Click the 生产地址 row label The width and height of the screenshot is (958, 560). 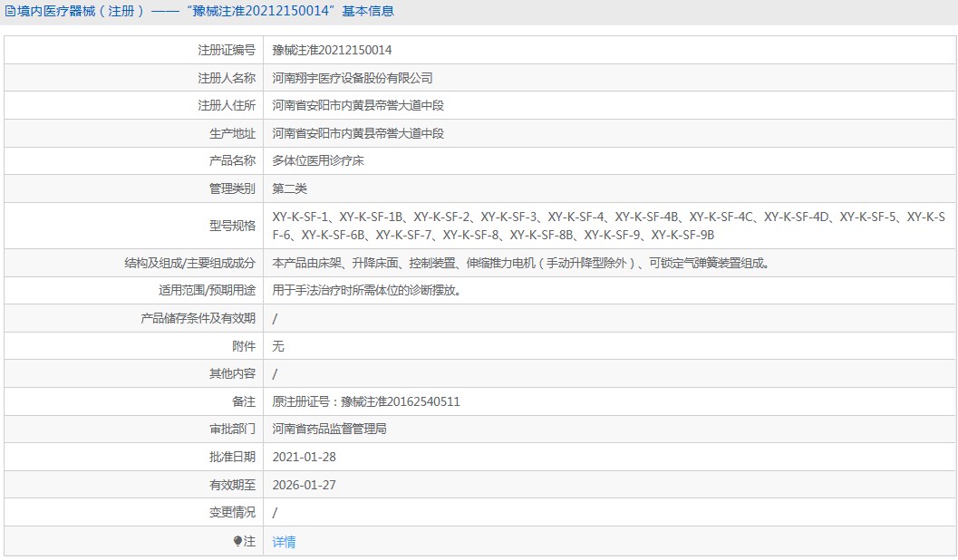click(x=232, y=134)
